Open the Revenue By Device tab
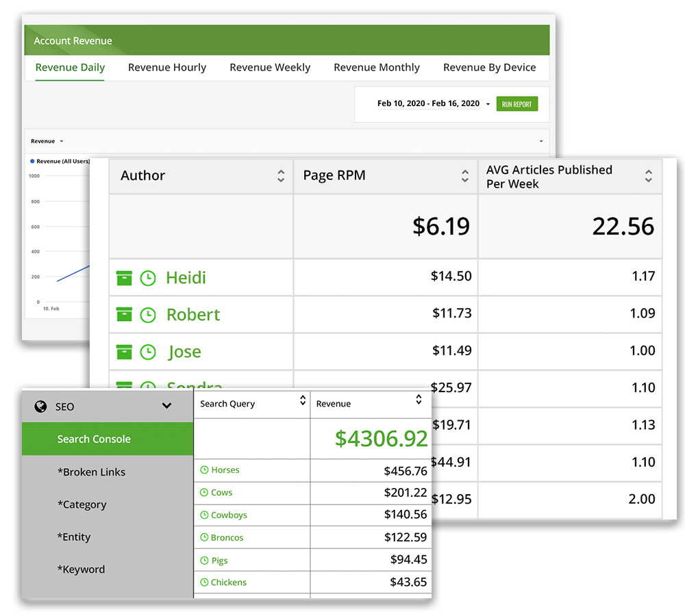This screenshot has height=616, width=685. click(x=489, y=67)
